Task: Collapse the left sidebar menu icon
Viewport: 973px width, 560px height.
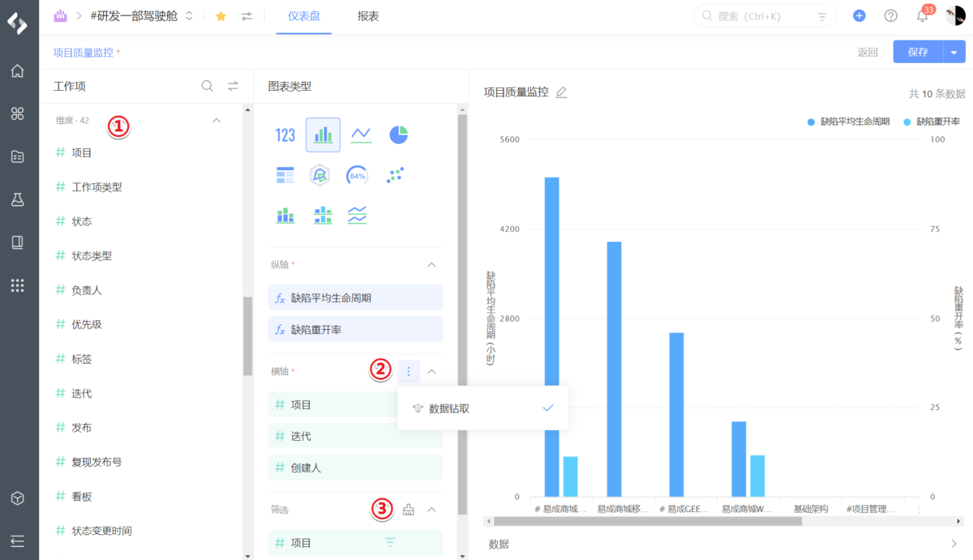Action: (x=18, y=541)
